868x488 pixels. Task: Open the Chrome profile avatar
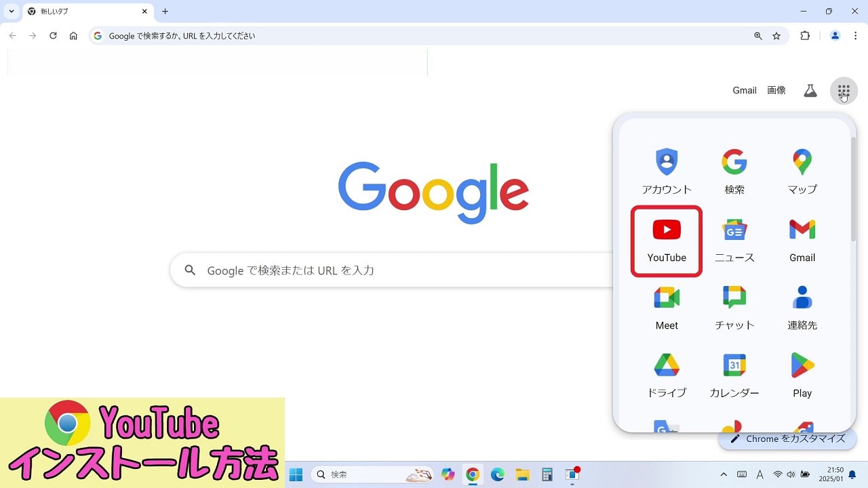point(835,36)
